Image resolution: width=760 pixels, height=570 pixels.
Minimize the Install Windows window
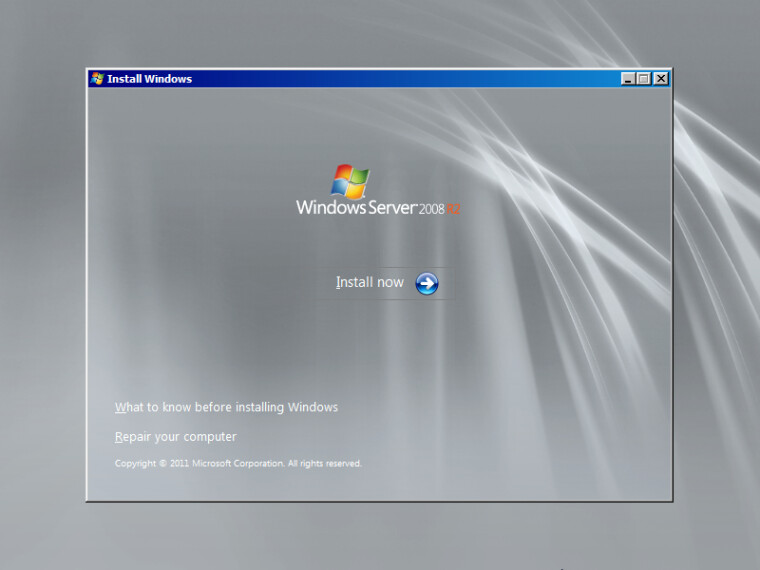coord(628,79)
